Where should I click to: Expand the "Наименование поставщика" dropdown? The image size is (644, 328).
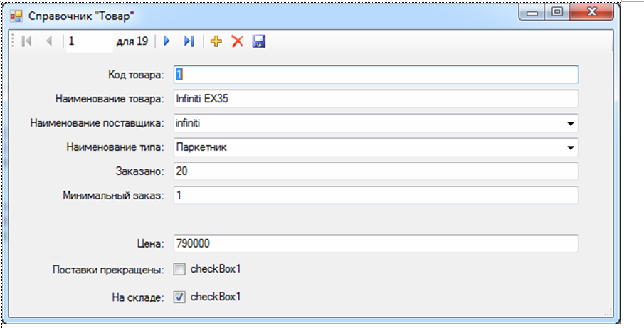[x=570, y=123]
